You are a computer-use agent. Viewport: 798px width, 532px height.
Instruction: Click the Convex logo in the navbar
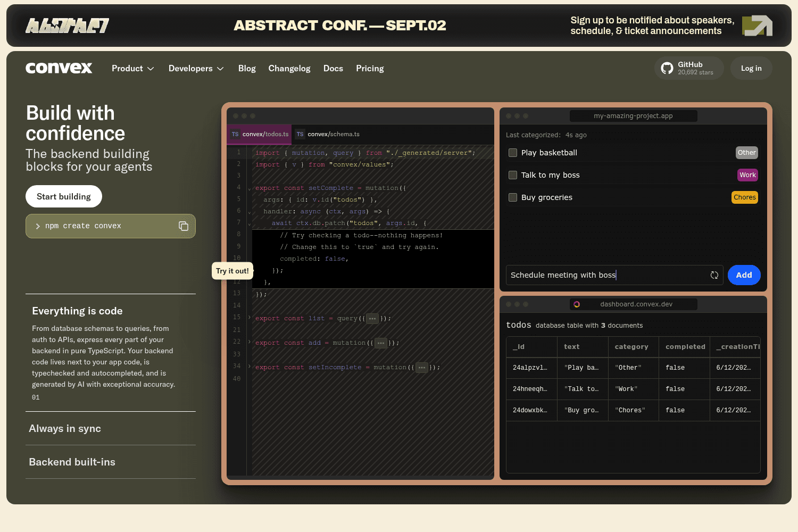[59, 68]
